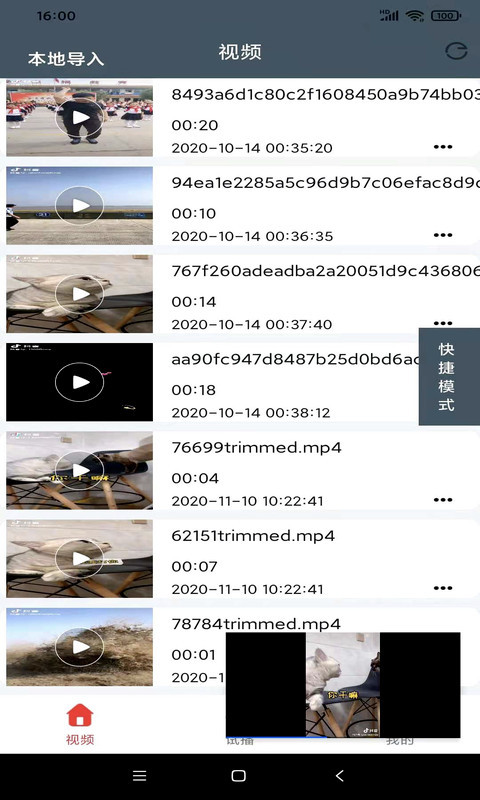Play the aa90fc947d84 black video

coord(80,382)
